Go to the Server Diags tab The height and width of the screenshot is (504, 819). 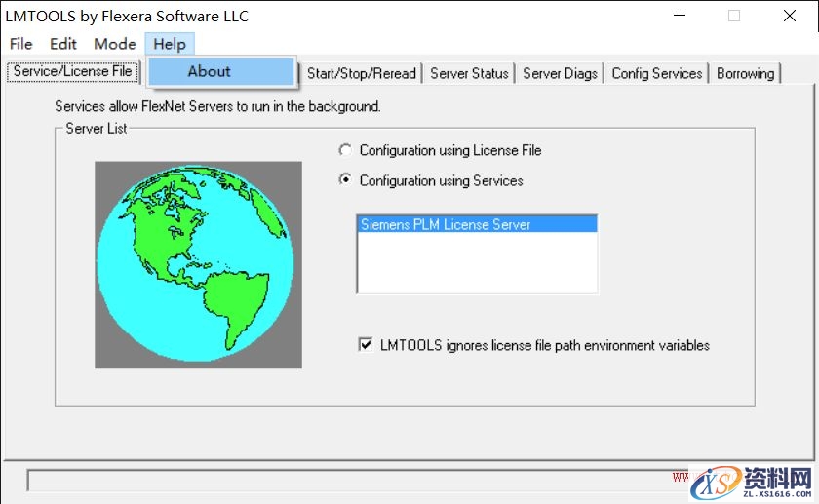click(560, 73)
